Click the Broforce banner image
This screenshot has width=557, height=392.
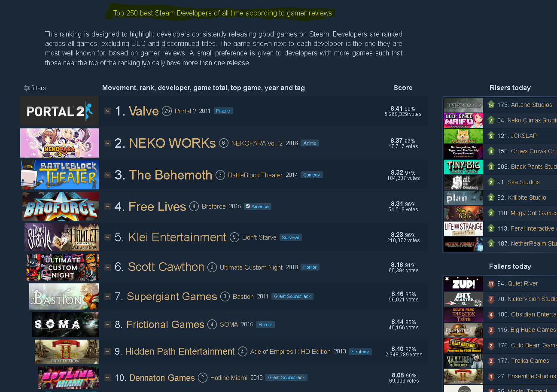coord(61,206)
